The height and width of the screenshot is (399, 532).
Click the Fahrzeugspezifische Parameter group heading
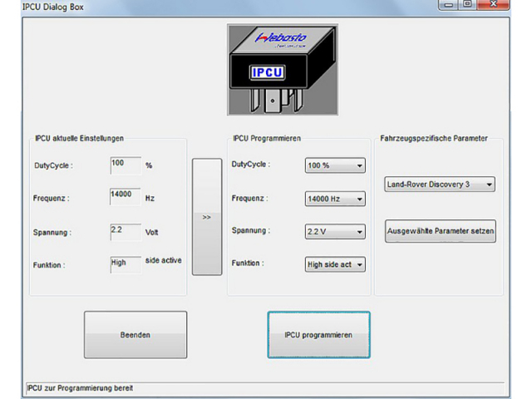tap(433, 138)
